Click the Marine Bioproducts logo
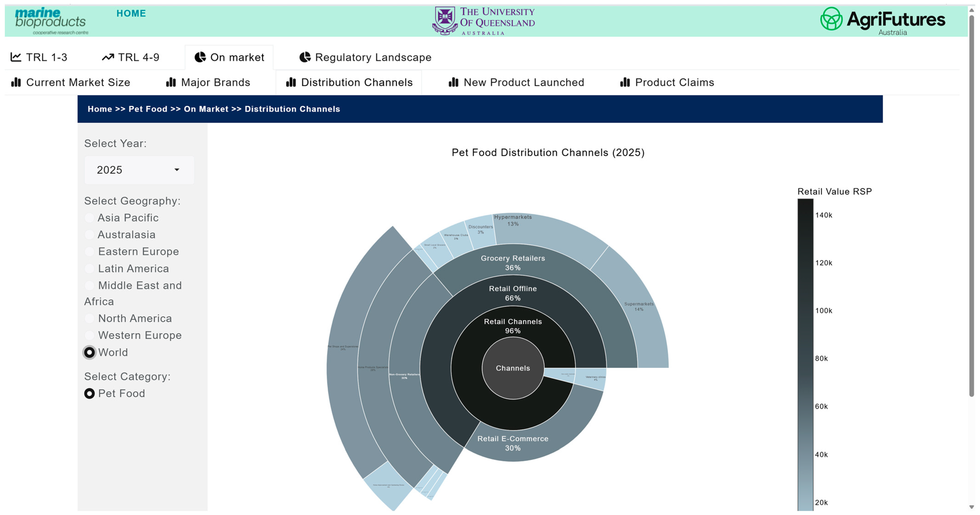The height and width of the screenshot is (515, 980). [x=51, y=21]
